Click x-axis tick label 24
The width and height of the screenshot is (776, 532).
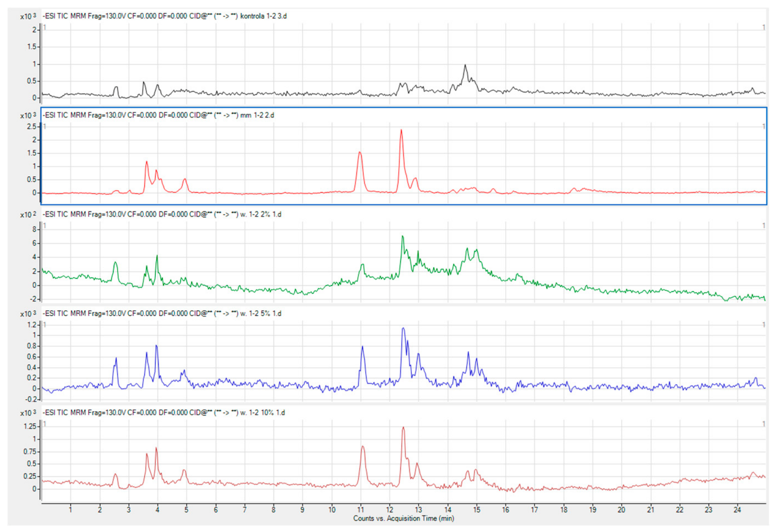[737, 510]
